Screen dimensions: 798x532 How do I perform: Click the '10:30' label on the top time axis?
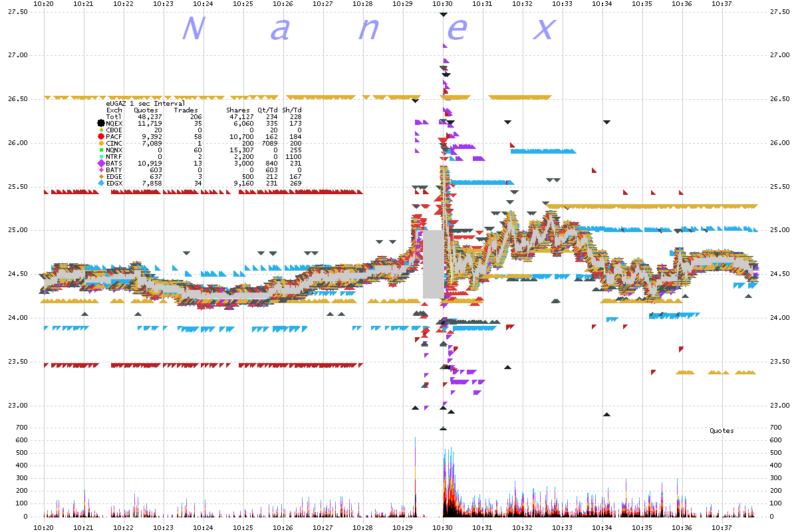pos(442,4)
